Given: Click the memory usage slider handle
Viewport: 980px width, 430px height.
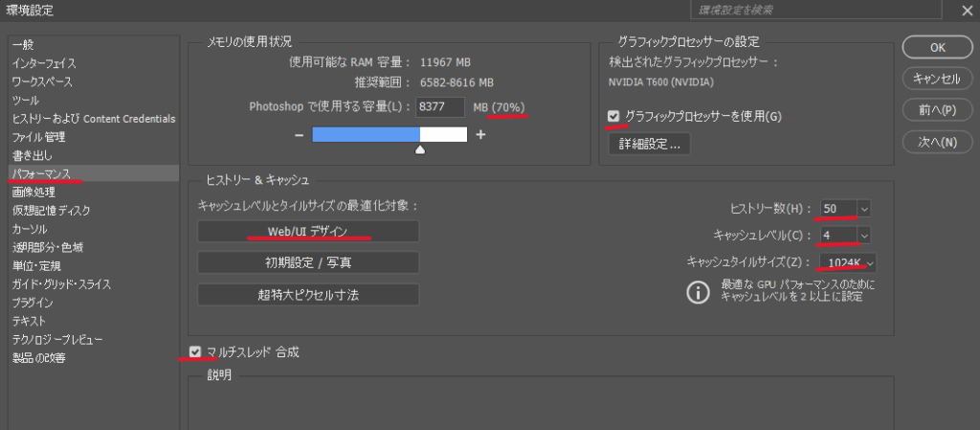Looking at the screenshot, I should point(419,149).
